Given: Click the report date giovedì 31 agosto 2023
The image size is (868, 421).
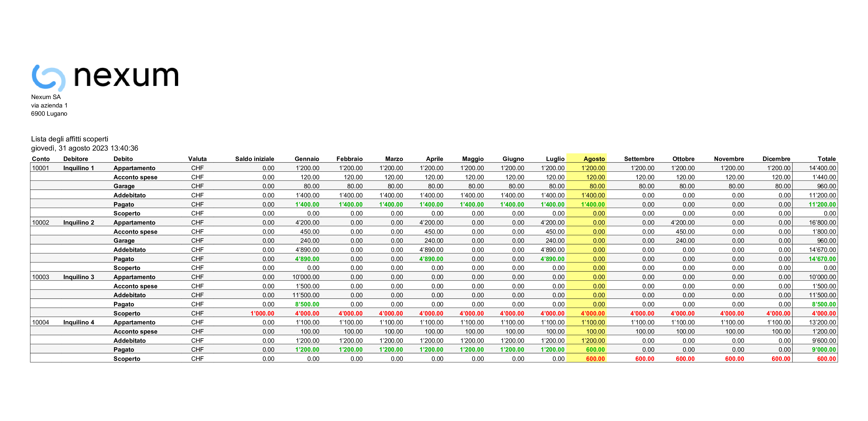Looking at the screenshot, I should (84, 148).
